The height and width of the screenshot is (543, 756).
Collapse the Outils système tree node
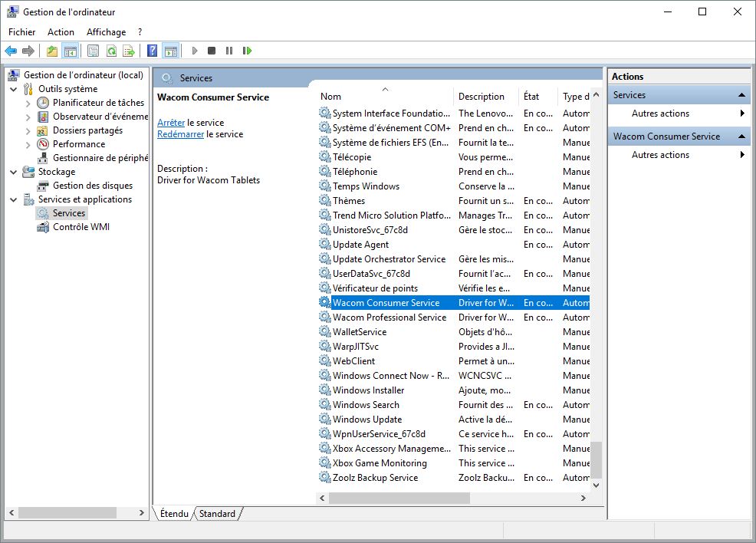click(14, 89)
